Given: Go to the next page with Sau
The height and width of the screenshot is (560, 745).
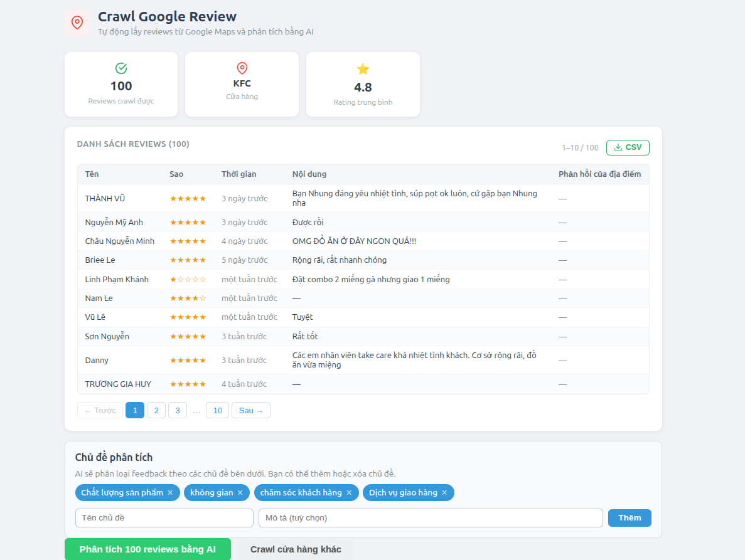Looking at the screenshot, I should pyautogui.click(x=251, y=411).
